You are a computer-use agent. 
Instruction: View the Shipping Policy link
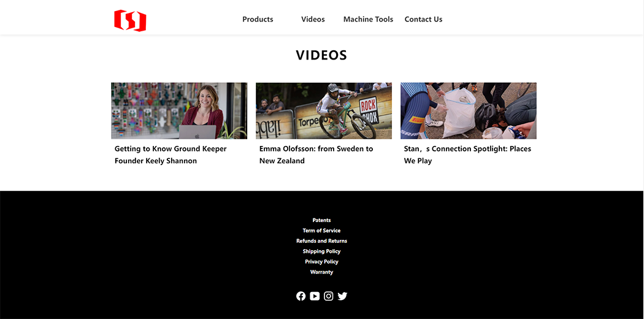[x=321, y=252]
